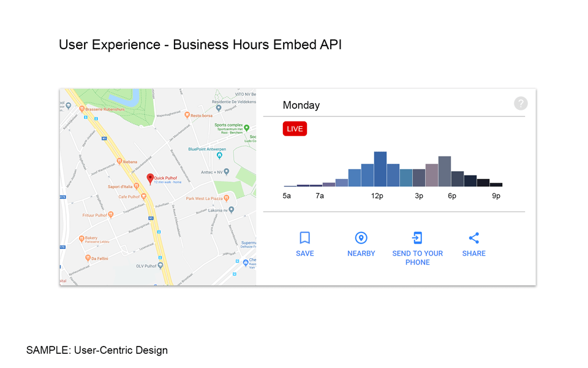This screenshot has height=368, width=588.
Task: Click the 9p axis label
Action: pos(496,196)
